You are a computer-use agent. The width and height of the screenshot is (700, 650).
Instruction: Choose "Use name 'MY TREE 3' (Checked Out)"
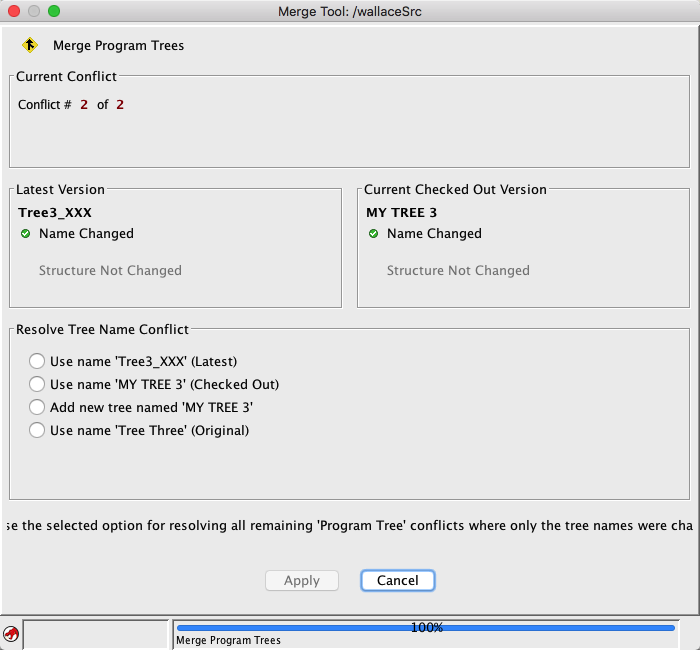coord(37,384)
